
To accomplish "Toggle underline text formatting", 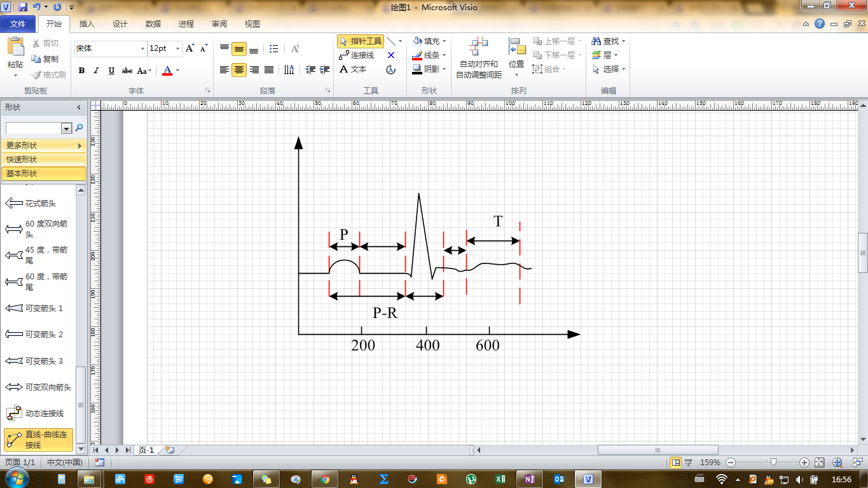I will 111,71.
